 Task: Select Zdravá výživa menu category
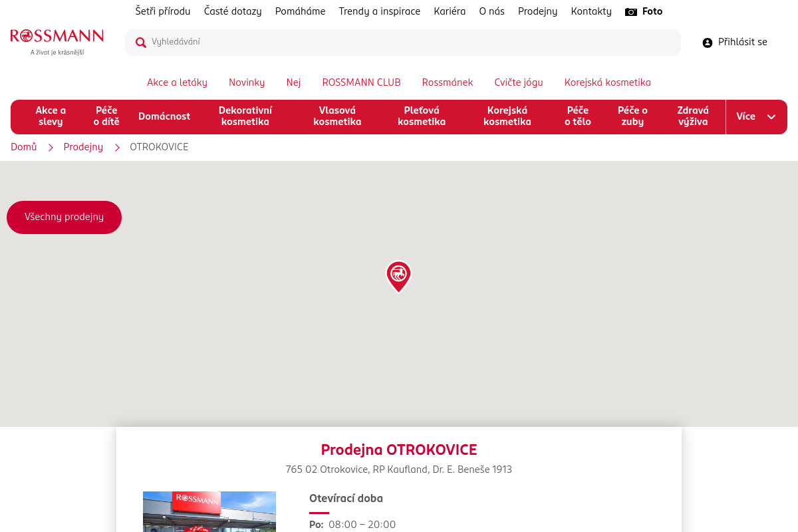[x=693, y=116]
